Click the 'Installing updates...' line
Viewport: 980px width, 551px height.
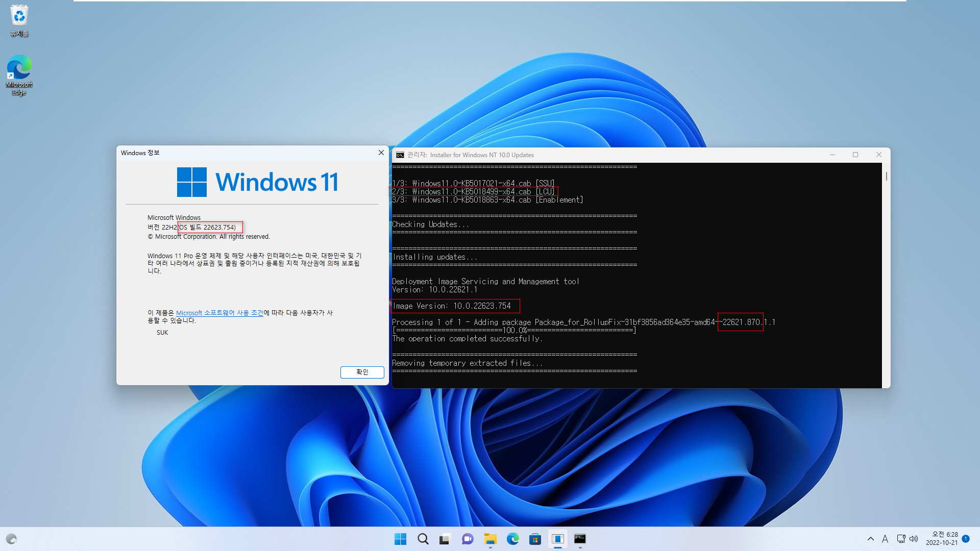click(435, 257)
